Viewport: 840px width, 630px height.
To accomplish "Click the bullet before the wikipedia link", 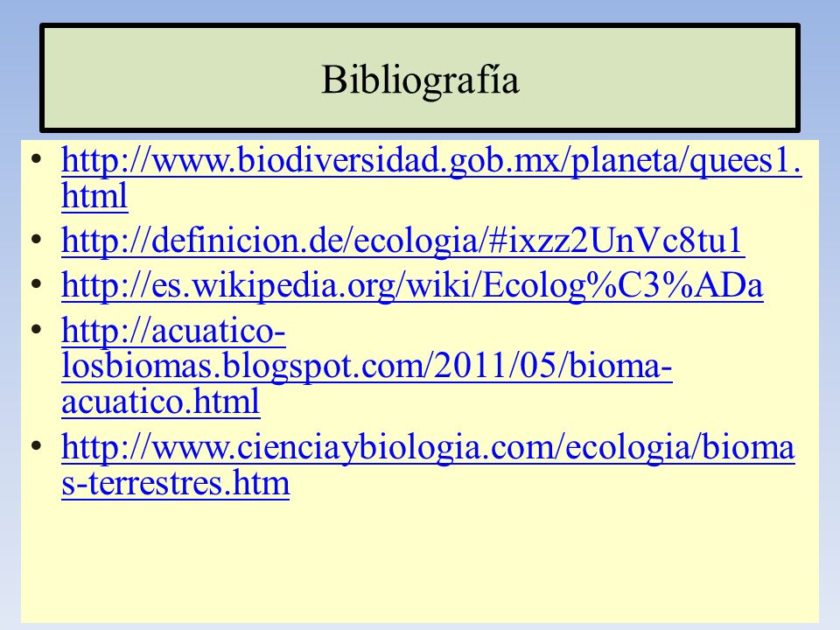I will [36, 283].
